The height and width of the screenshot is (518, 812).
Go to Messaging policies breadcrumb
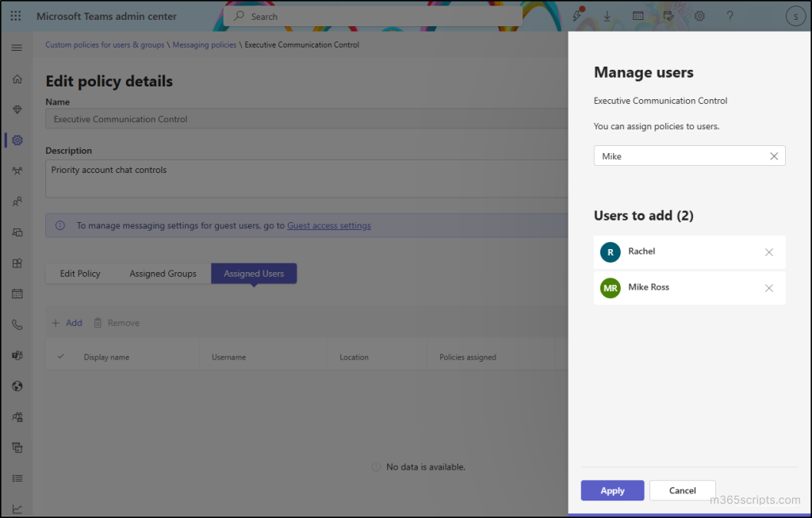[x=205, y=44]
